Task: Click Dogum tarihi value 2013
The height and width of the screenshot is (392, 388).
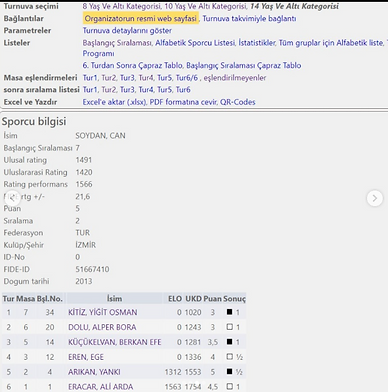Action: click(x=84, y=281)
